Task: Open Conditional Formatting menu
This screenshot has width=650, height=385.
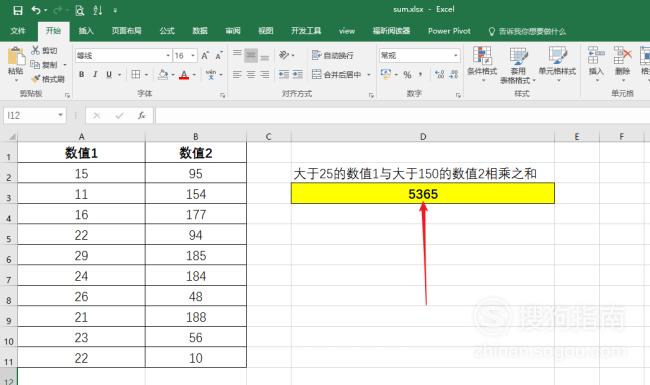Action: [482, 63]
